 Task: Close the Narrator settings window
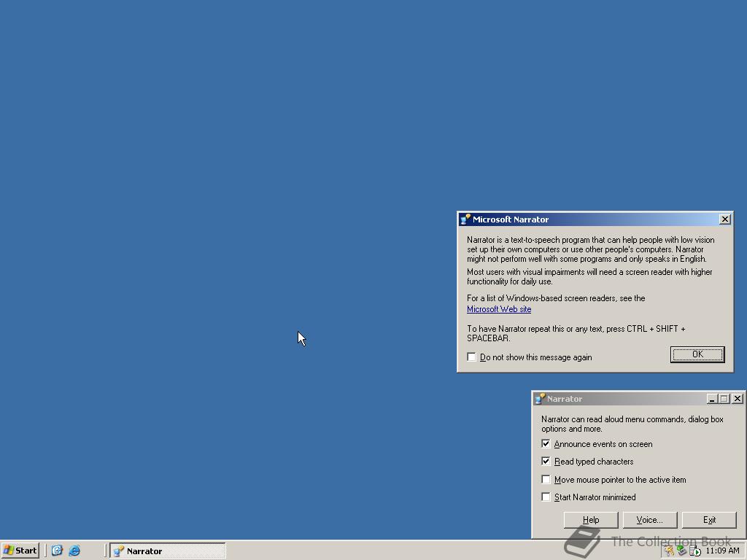tap(737, 399)
